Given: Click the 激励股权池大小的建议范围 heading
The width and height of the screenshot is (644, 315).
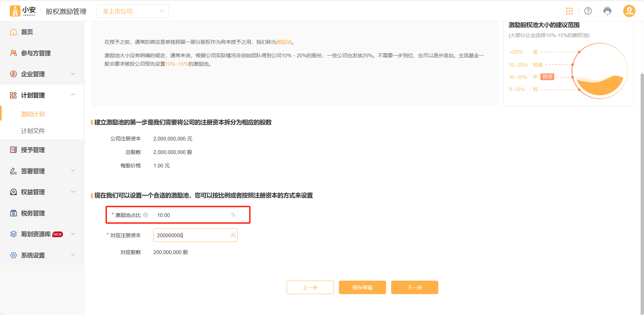Looking at the screenshot, I should 544,25.
